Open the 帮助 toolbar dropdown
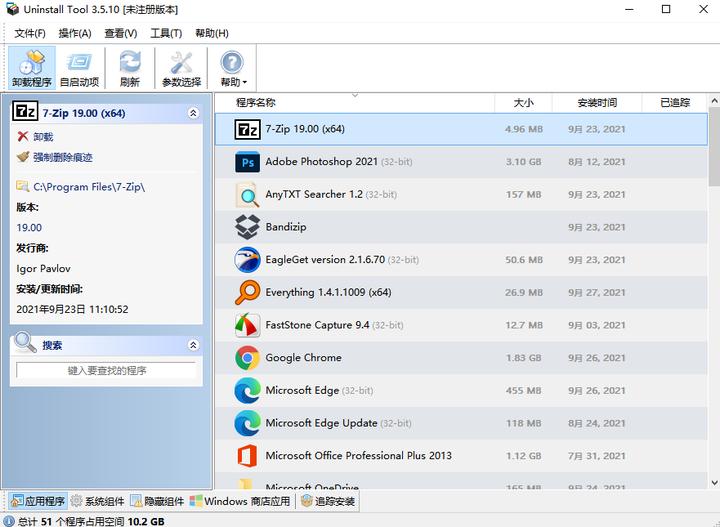Screen dimensions: 720x527 [232, 67]
